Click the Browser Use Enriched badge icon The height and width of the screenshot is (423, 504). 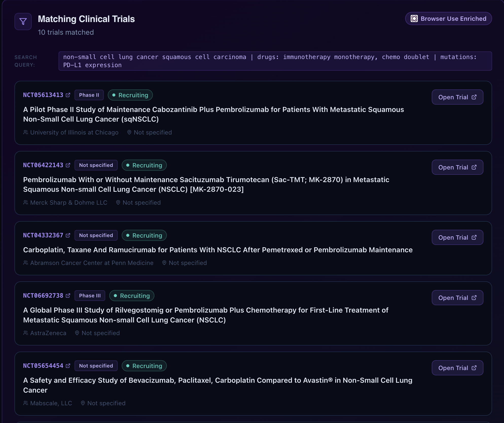(x=414, y=18)
